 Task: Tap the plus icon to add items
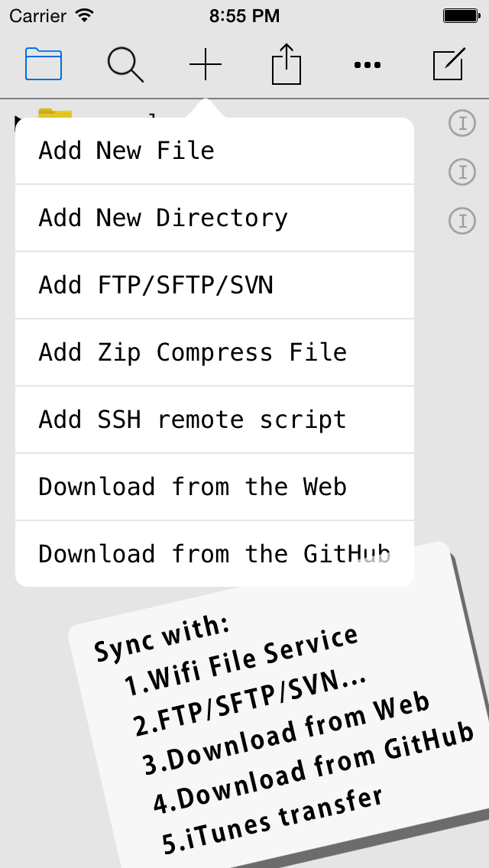205,64
